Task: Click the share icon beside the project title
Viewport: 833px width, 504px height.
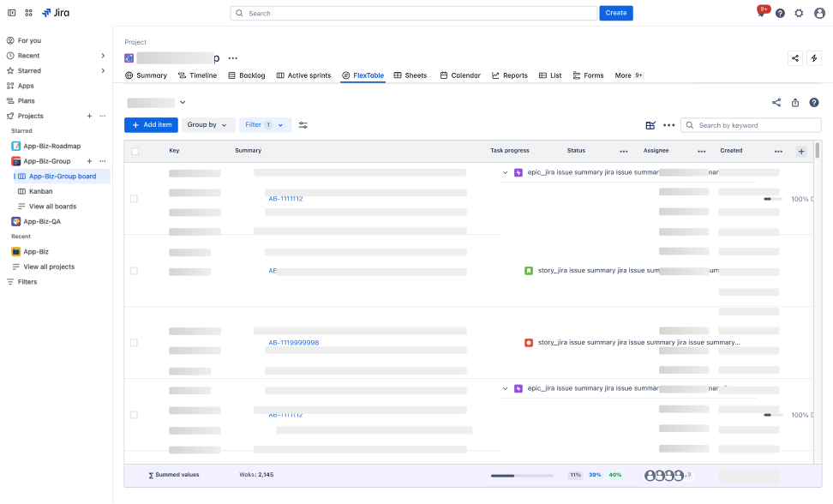Action: [795, 58]
